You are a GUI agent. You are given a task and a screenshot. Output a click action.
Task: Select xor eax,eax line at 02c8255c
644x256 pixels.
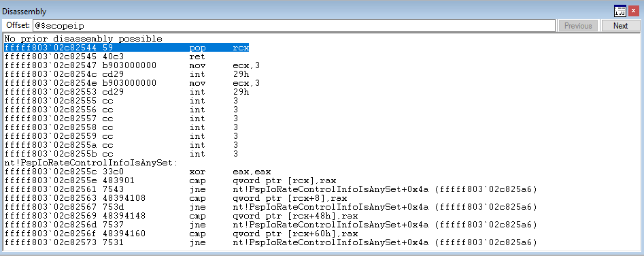[x=137, y=172]
